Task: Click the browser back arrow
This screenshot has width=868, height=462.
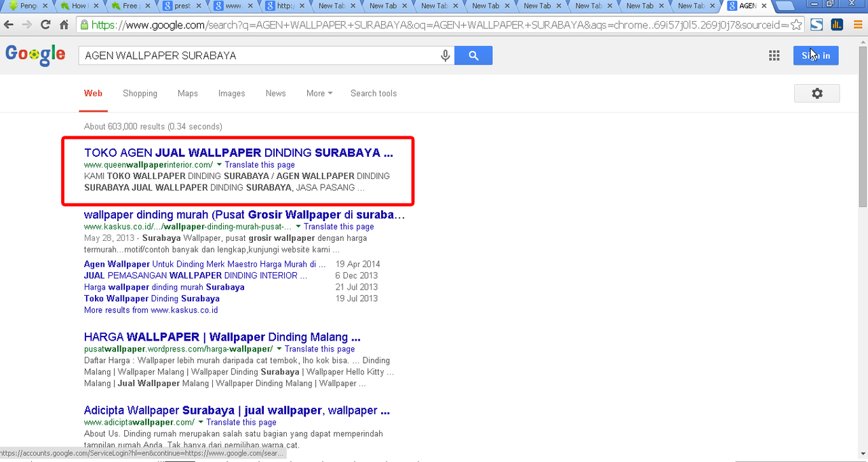Action: click(9, 25)
